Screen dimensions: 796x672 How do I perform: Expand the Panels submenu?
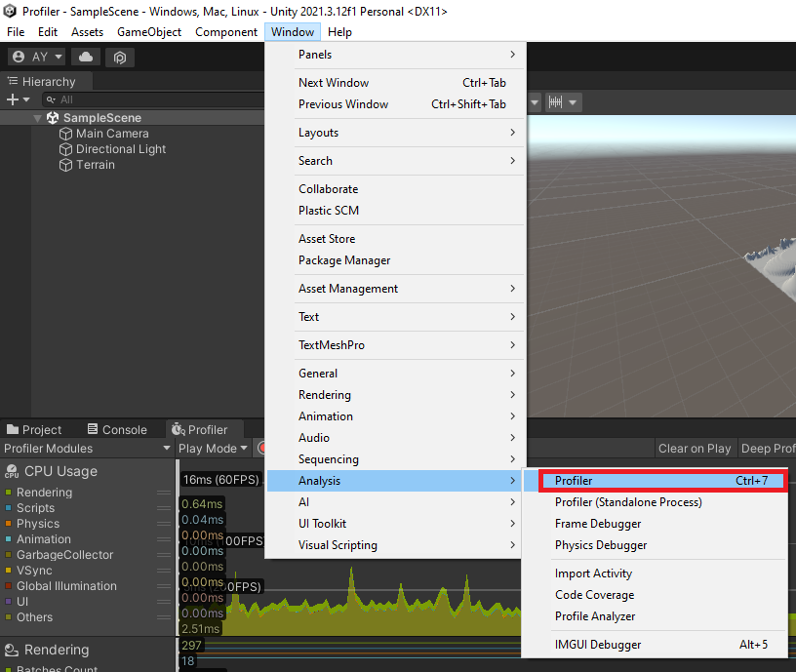(x=395, y=55)
